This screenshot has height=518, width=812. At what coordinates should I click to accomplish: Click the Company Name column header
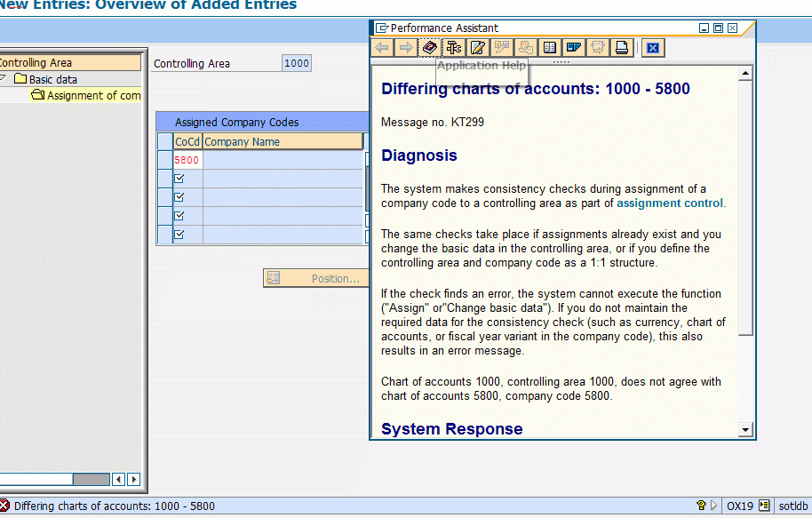coord(283,141)
